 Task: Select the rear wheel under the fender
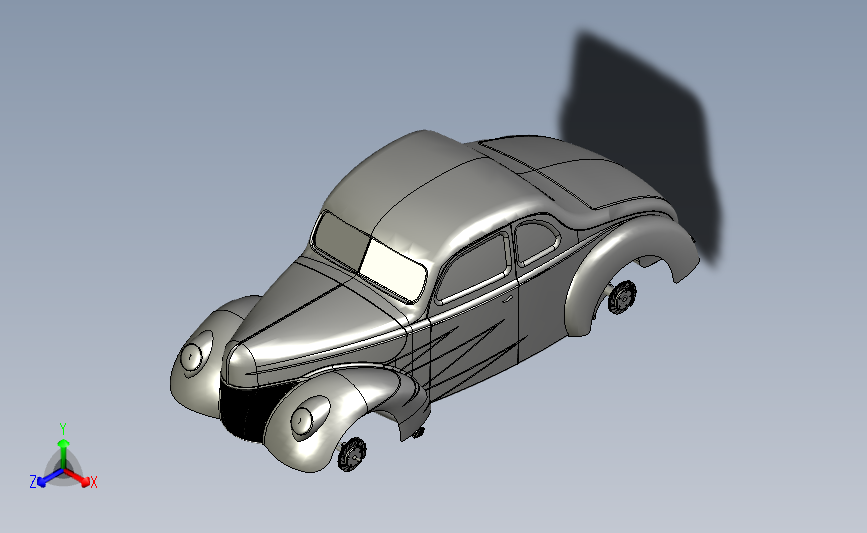pos(622,297)
